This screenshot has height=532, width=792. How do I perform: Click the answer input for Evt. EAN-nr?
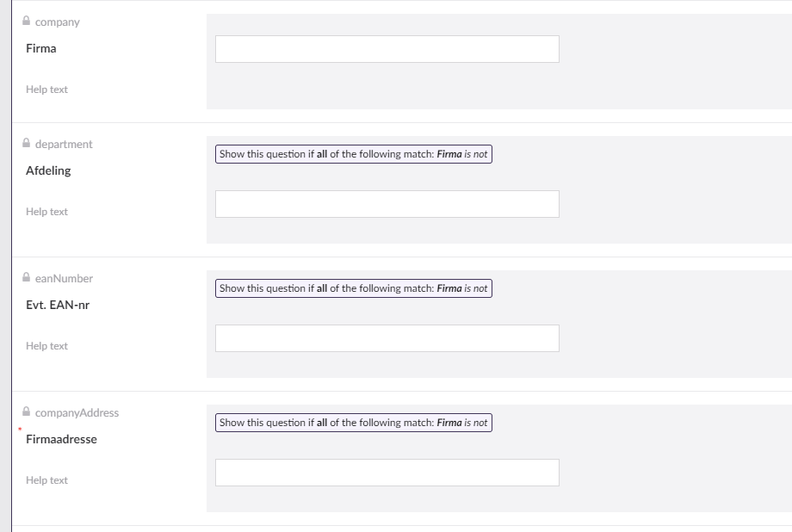coord(386,338)
